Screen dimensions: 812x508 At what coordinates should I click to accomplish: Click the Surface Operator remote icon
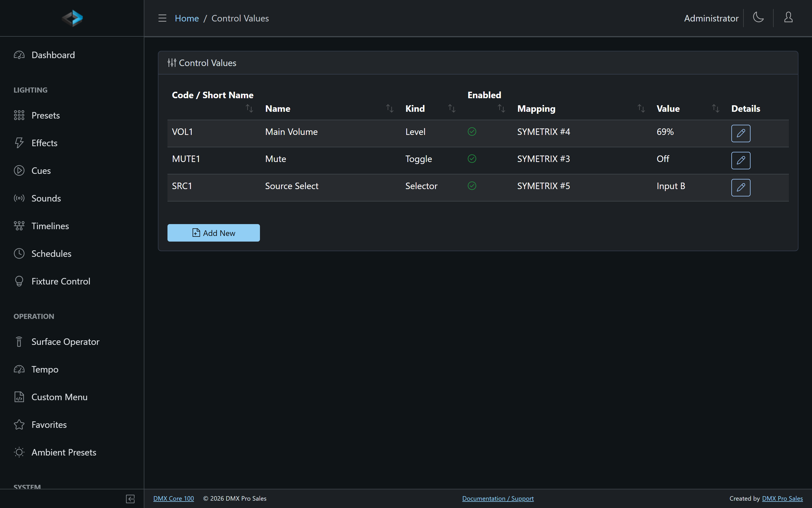(x=19, y=342)
